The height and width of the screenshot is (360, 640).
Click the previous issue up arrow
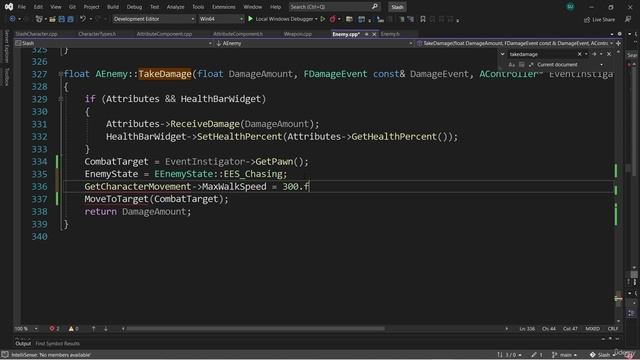click(93, 329)
